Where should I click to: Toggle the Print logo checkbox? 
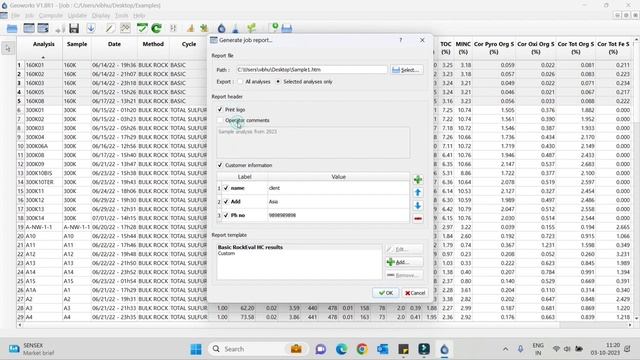tap(220, 109)
